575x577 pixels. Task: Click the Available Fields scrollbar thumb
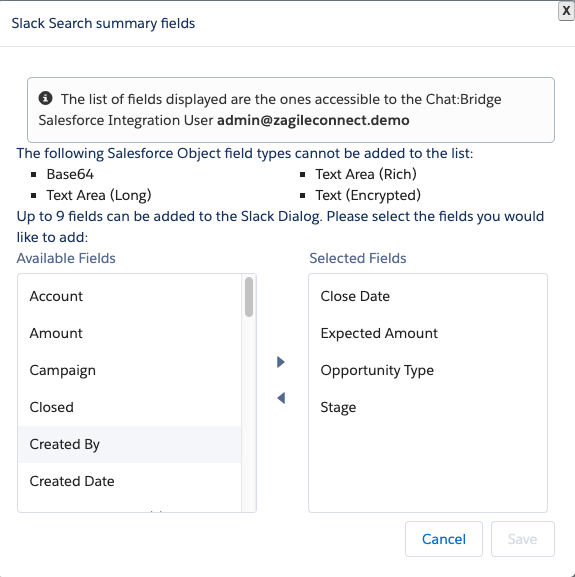tap(249, 297)
